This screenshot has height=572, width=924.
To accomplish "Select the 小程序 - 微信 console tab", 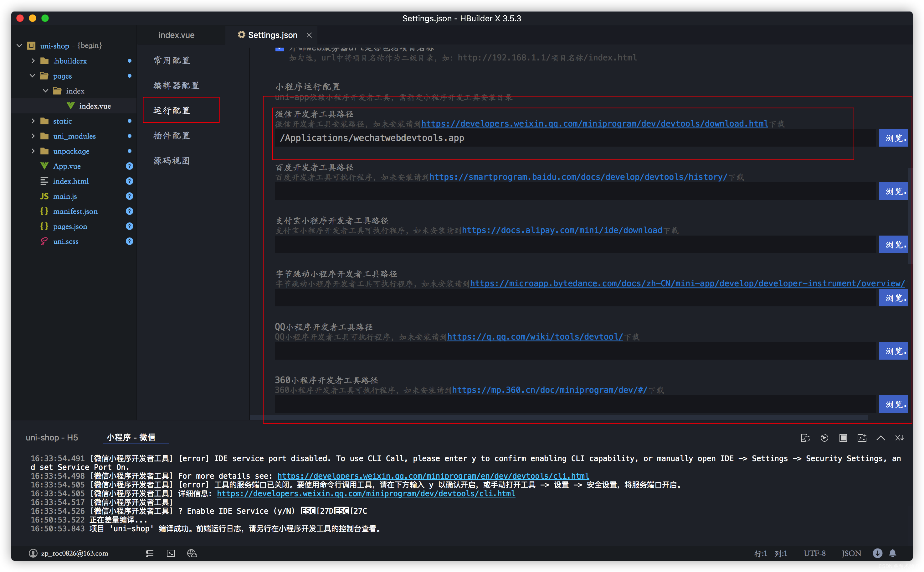I will point(131,437).
